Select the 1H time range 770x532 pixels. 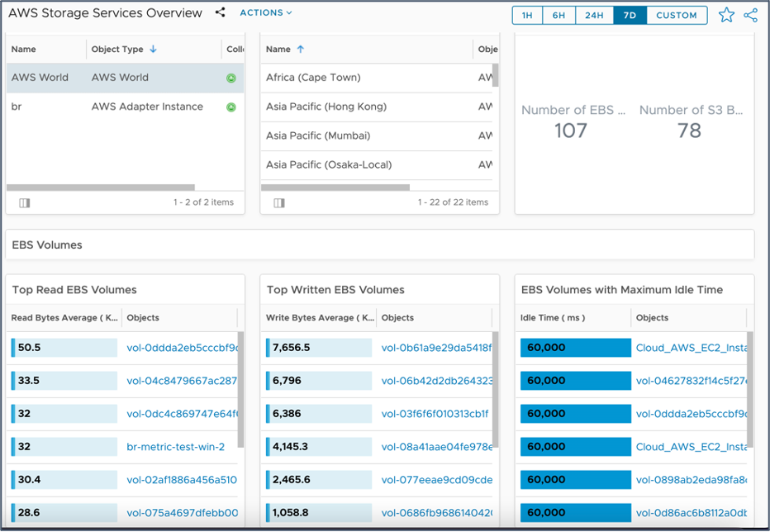(527, 16)
